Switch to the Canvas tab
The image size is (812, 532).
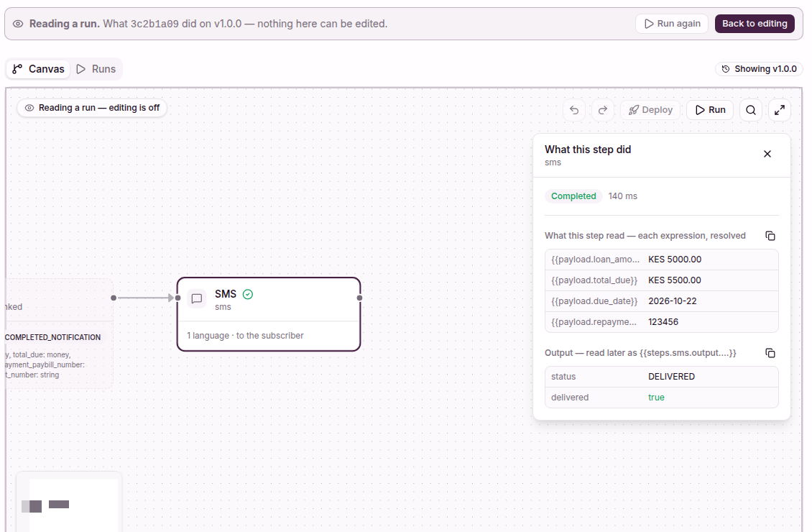tap(38, 69)
